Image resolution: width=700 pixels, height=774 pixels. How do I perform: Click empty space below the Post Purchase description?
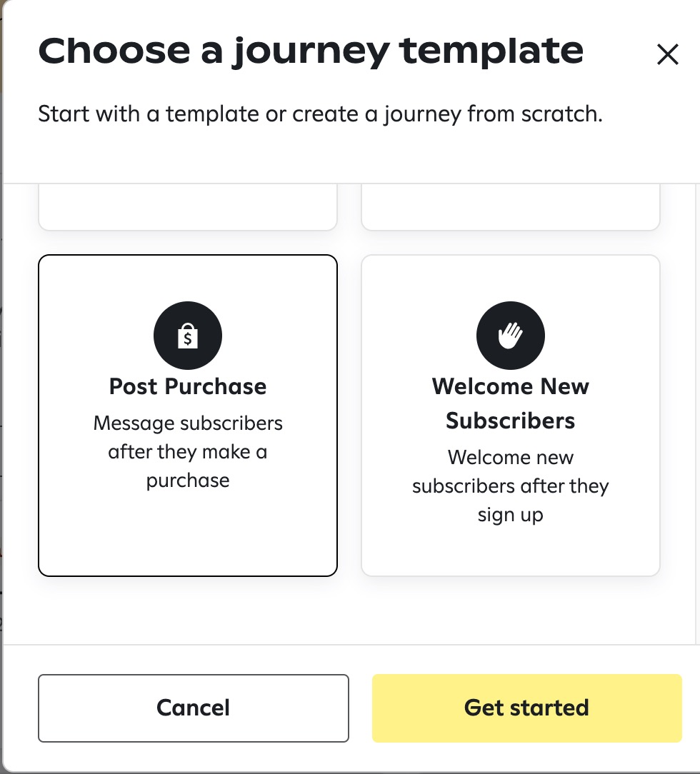coord(188,533)
